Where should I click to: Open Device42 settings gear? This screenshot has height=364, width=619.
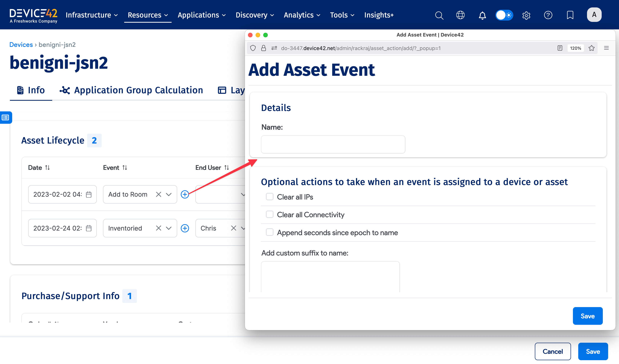coord(526,15)
